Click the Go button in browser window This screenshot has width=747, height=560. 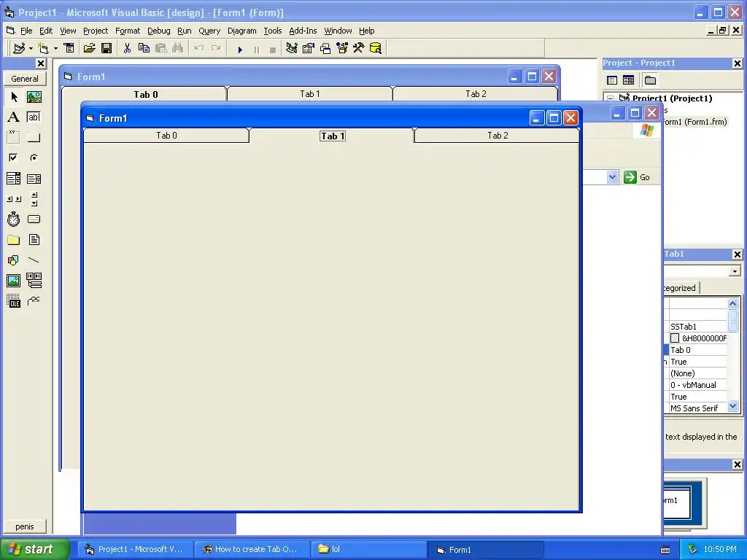point(636,177)
